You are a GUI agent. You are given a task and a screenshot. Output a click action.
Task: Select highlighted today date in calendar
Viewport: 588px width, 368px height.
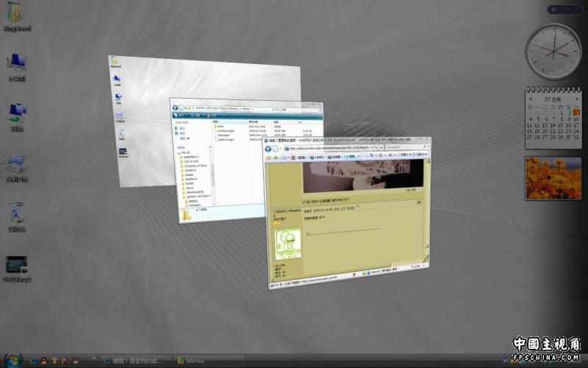click(x=576, y=113)
